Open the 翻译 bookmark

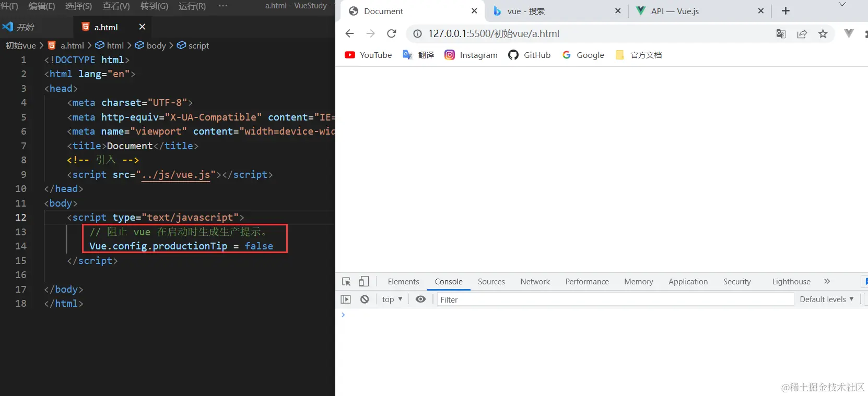[418, 55]
